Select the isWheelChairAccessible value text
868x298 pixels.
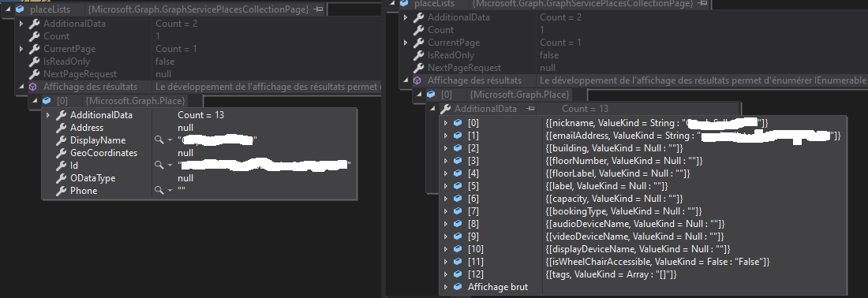[657, 262]
